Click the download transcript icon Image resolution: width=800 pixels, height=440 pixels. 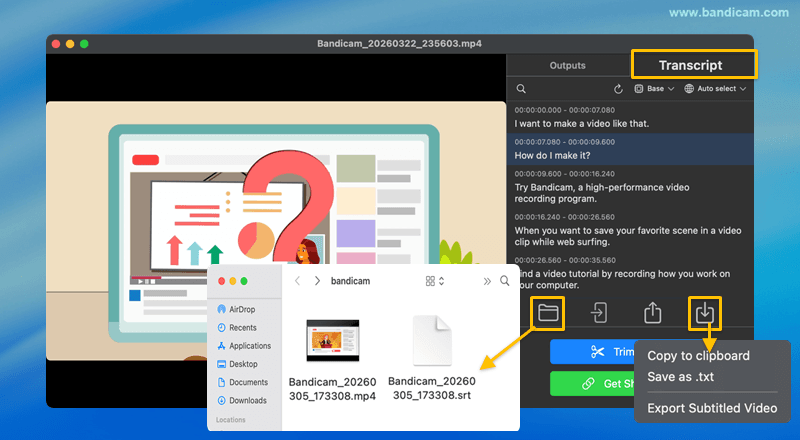(704, 313)
